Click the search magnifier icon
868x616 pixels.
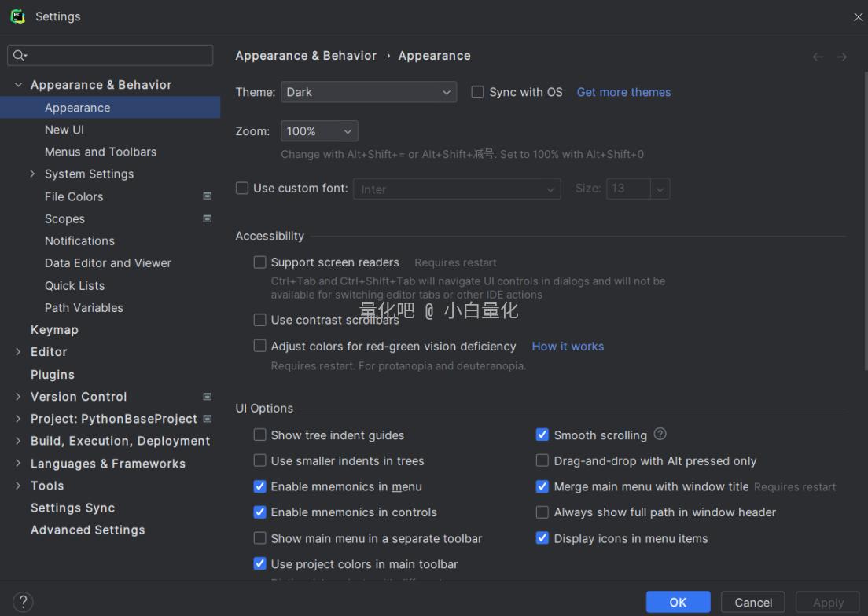coord(20,56)
